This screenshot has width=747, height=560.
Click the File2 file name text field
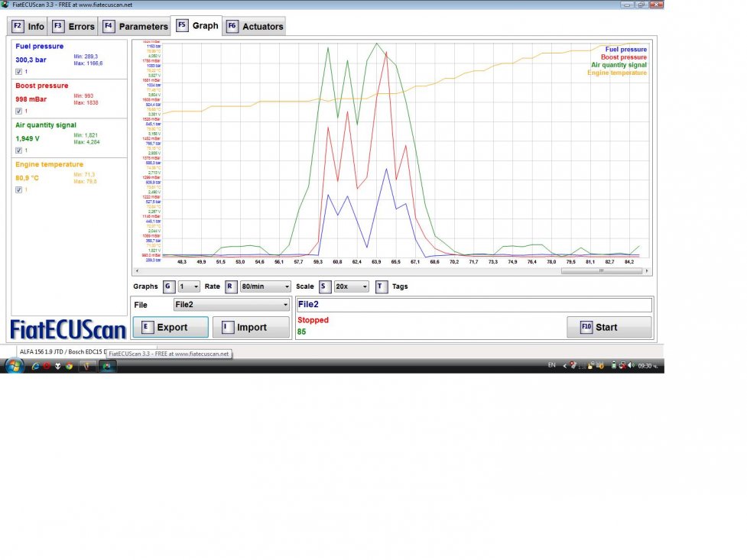[x=473, y=304]
